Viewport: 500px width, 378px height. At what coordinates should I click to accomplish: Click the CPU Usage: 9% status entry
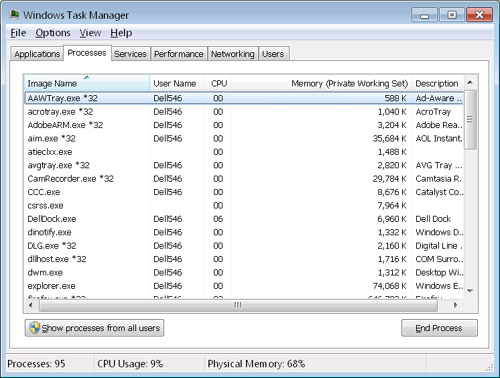click(130, 364)
